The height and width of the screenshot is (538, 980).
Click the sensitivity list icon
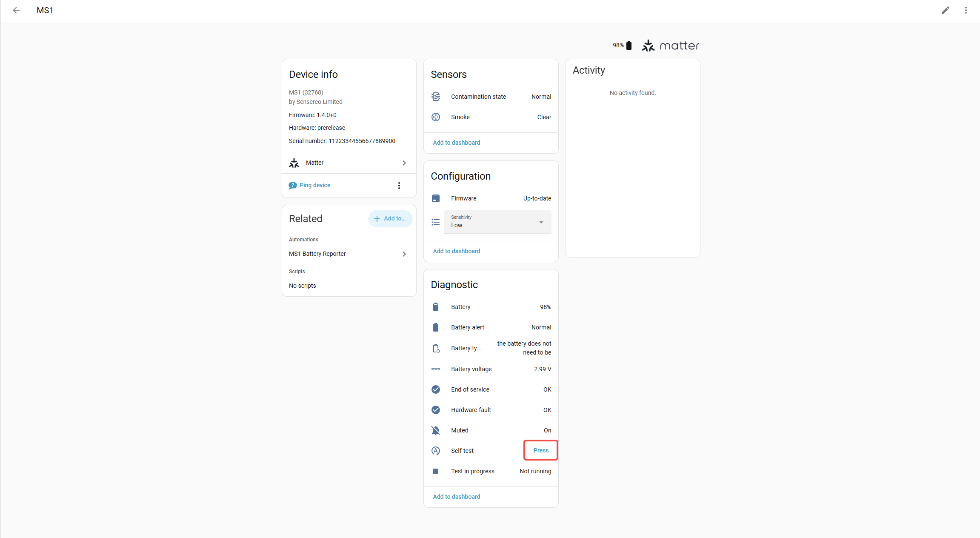click(436, 222)
